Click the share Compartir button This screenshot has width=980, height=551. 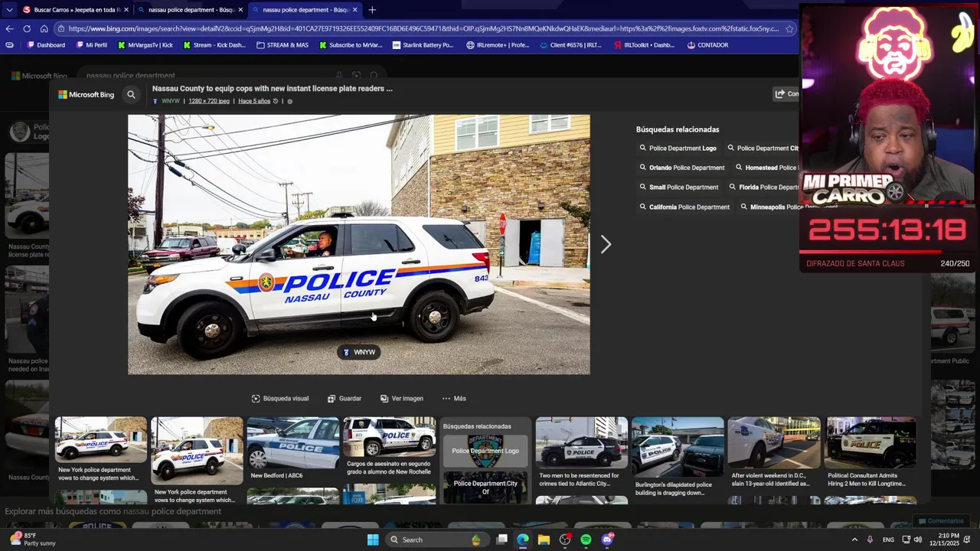tap(787, 94)
